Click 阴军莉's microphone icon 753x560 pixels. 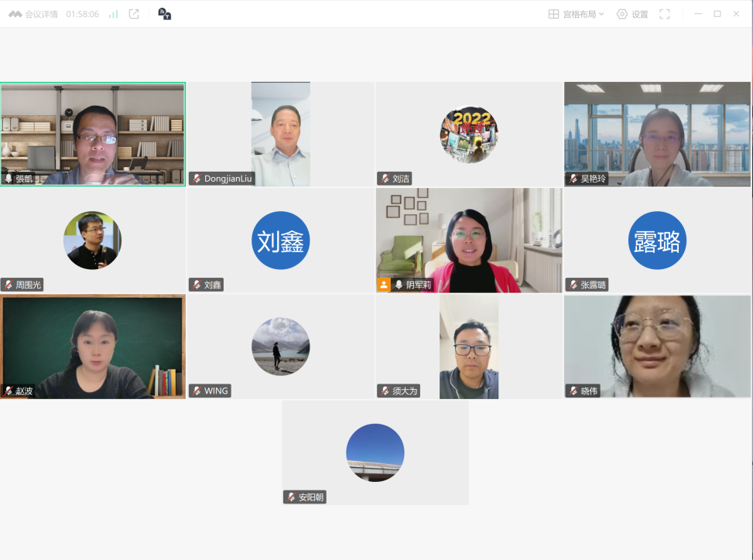pos(399,285)
